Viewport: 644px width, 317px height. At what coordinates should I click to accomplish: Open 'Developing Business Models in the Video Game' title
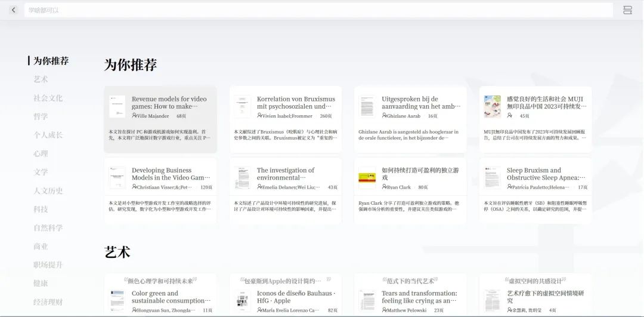(171, 174)
